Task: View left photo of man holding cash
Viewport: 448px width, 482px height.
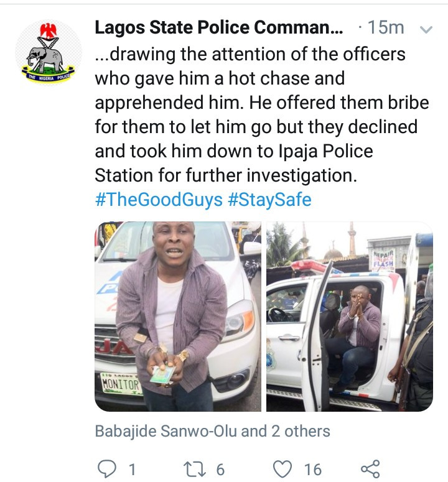Action: click(x=177, y=317)
